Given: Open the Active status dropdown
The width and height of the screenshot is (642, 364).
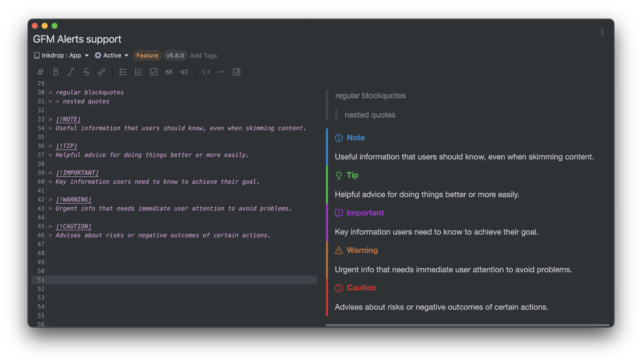Looking at the screenshot, I should coord(112,55).
